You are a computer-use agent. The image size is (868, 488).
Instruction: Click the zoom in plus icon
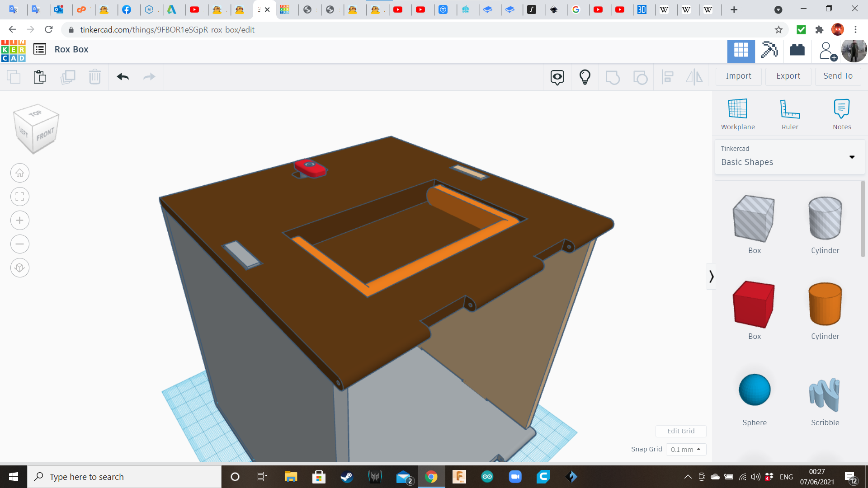pyautogui.click(x=19, y=221)
